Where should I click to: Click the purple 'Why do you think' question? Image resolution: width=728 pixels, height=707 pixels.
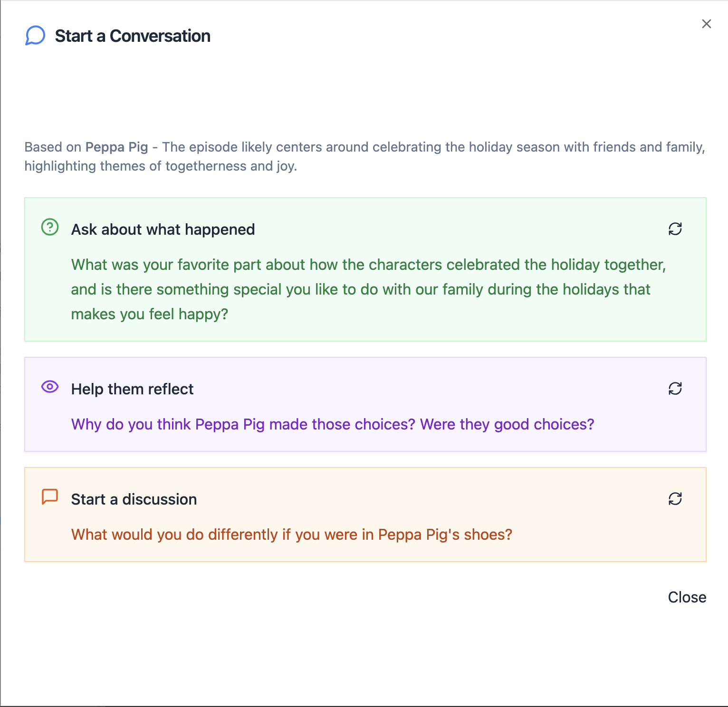click(x=333, y=424)
